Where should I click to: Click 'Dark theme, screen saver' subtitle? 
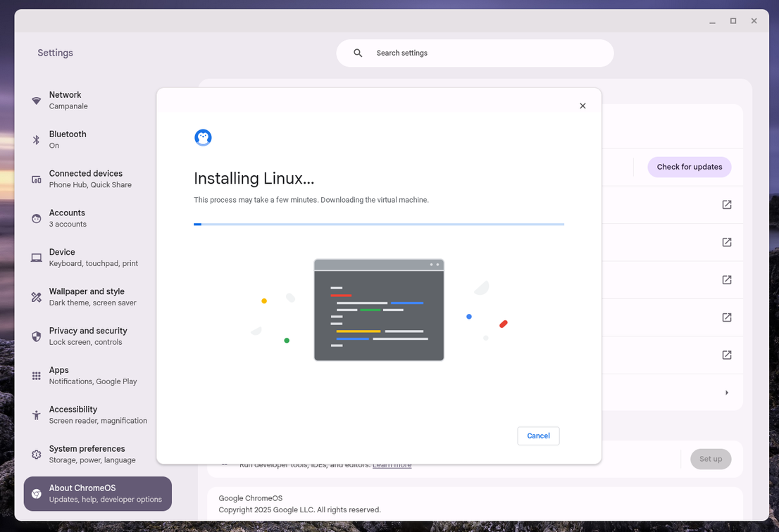(92, 303)
